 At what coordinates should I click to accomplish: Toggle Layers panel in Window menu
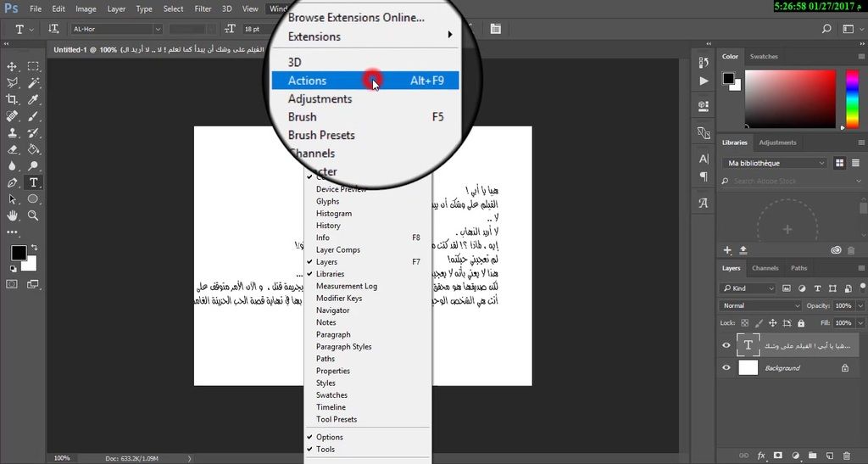(368, 262)
